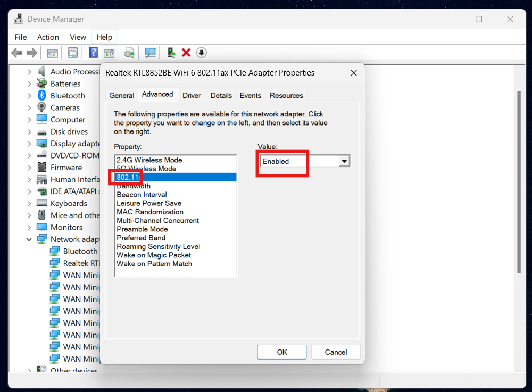Click the Enable device green arrow icon

(171, 53)
